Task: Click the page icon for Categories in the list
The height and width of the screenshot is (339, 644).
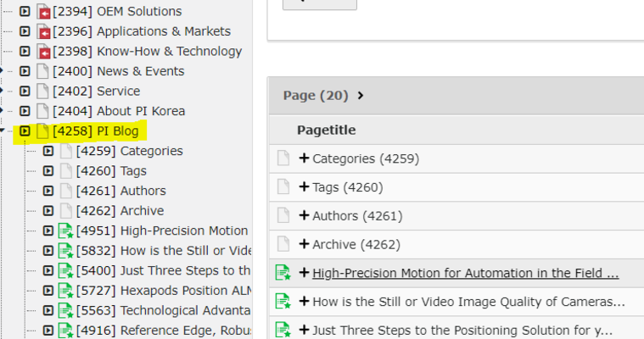Action: 283,158
